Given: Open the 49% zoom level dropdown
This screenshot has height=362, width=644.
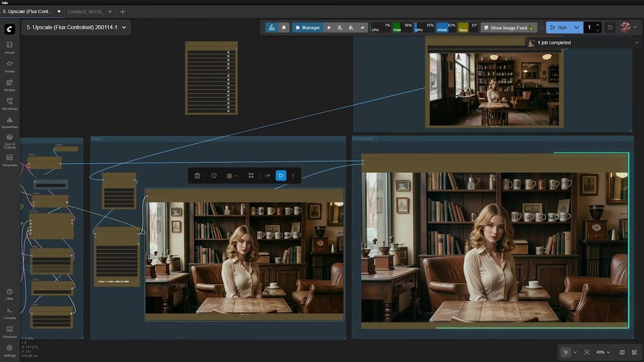Looking at the screenshot, I should coord(603,352).
